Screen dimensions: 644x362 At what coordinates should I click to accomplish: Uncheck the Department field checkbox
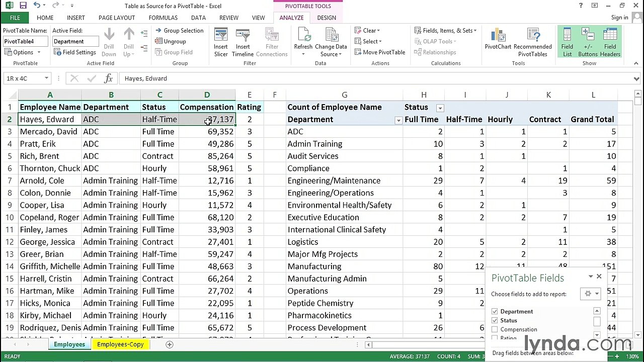pyautogui.click(x=495, y=312)
